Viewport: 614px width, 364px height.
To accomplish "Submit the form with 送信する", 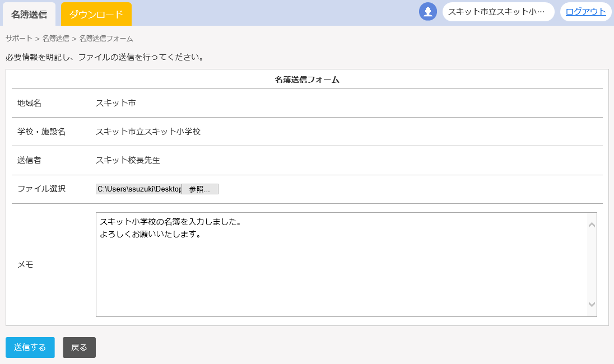I will pos(30,347).
